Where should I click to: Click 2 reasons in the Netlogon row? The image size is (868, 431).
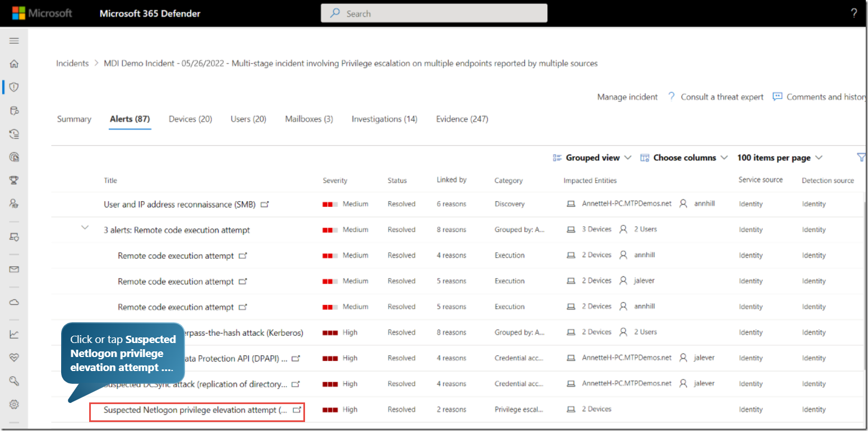[451, 409]
